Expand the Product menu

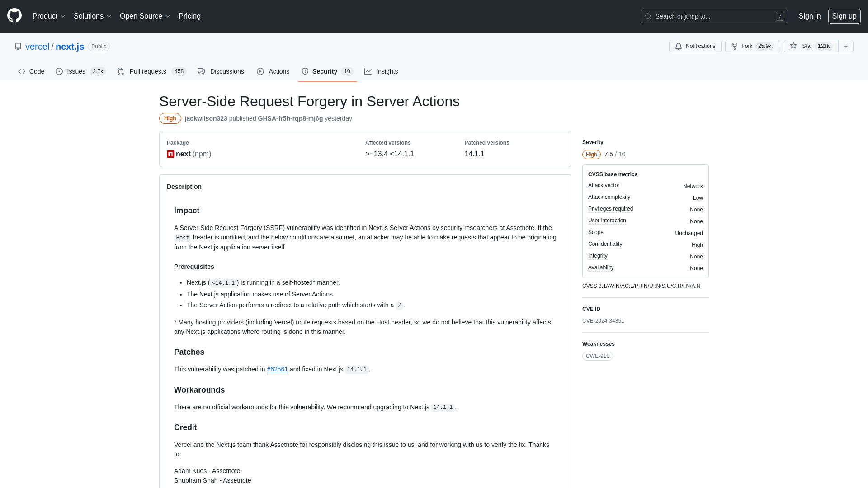[49, 16]
